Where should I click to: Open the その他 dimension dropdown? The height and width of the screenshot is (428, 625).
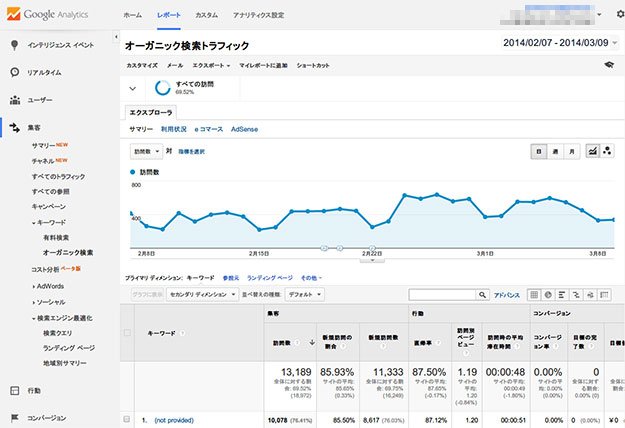pyautogui.click(x=311, y=278)
